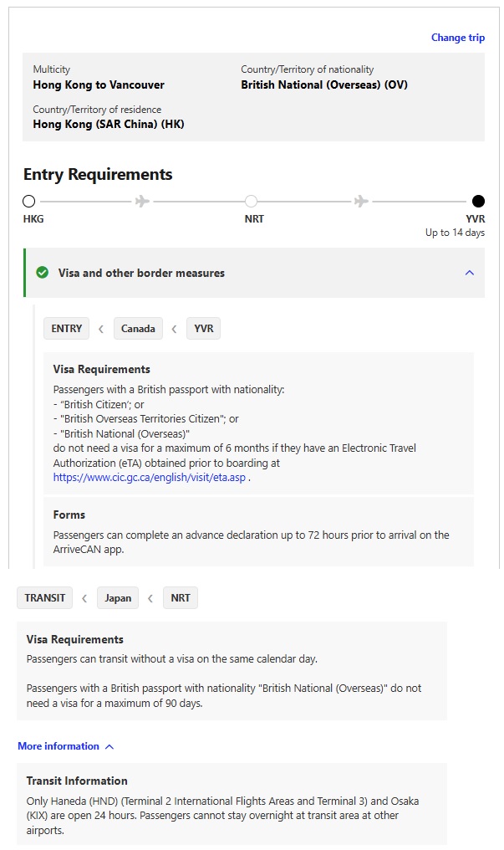Click the chevron between ENTRY and Canada
The height and width of the screenshot is (850, 504).
(x=101, y=329)
